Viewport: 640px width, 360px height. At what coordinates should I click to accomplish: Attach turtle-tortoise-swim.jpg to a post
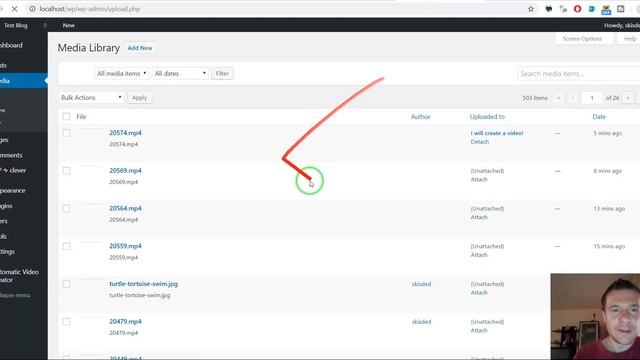coord(479,293)
